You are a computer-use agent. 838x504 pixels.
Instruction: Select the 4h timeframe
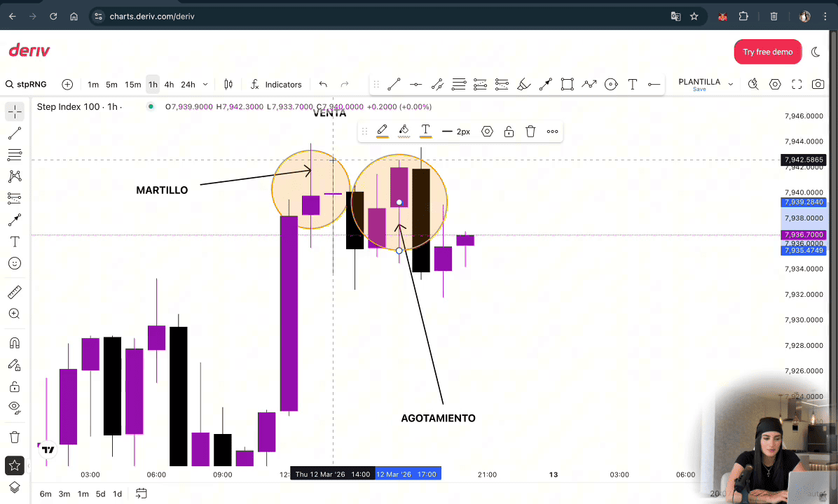[x=169, y=84]
